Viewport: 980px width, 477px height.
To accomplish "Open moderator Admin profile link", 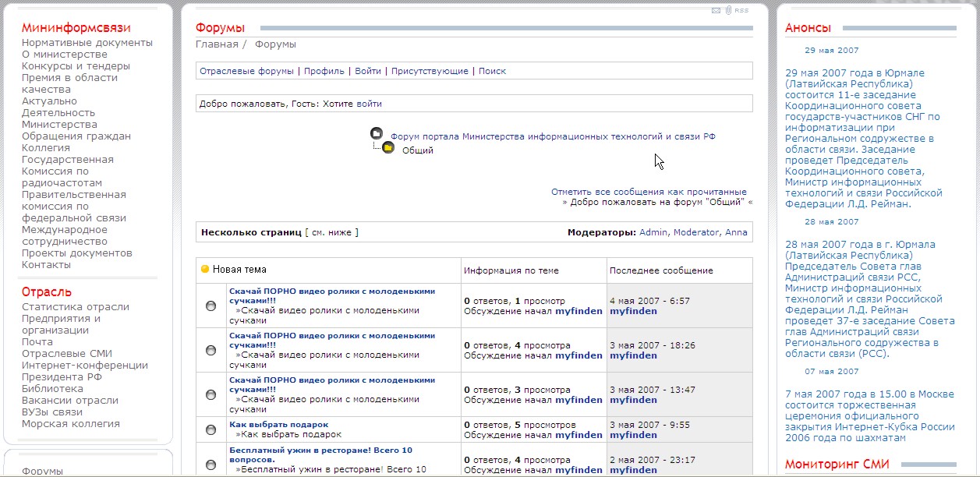I will [x=653, y=232].
